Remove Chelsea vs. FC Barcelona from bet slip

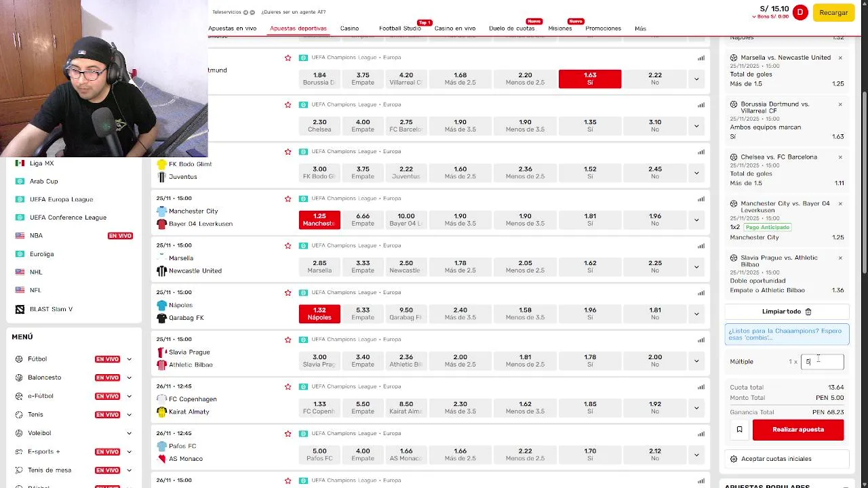[x=840, y=157]
